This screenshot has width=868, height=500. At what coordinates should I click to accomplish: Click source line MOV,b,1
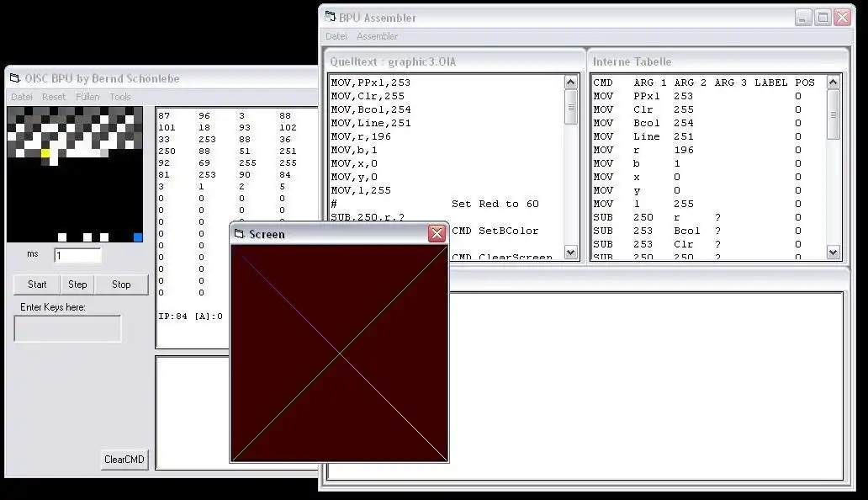pos(354,150)
